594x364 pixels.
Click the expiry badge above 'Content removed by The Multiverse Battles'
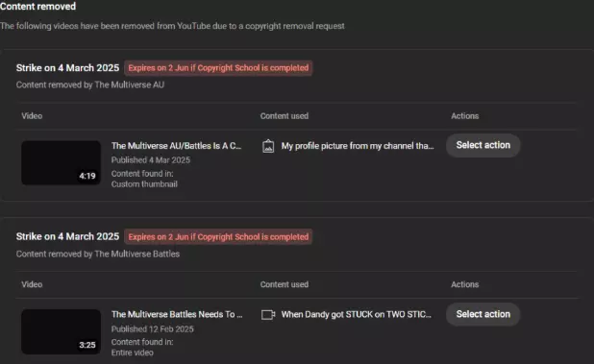pos(218,237)
